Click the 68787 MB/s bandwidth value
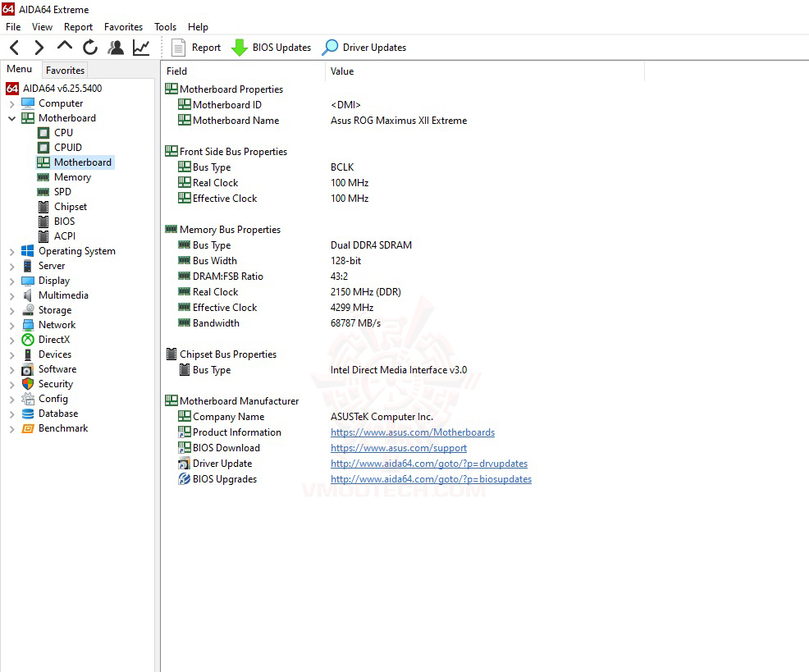This screenshot has height=672, width=809. click(355, 323)
